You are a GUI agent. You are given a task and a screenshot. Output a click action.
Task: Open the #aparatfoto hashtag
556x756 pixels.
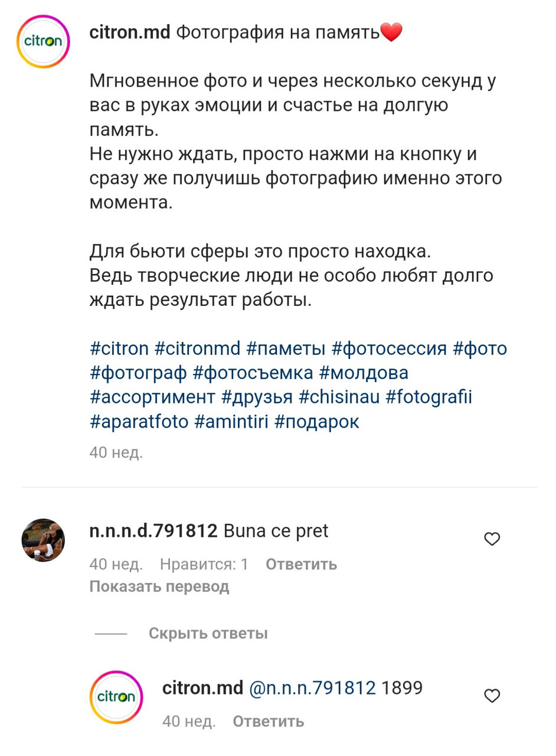coord(139,422)
